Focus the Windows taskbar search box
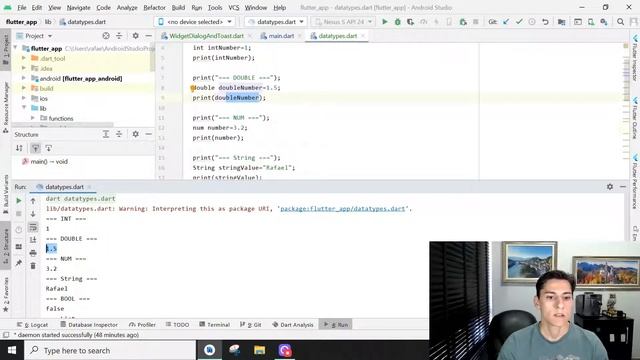640x360 pixels. [110, 350]
